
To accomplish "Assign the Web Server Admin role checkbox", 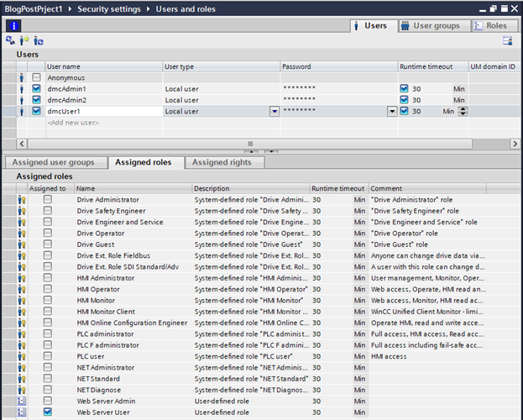I will [48, 401].
